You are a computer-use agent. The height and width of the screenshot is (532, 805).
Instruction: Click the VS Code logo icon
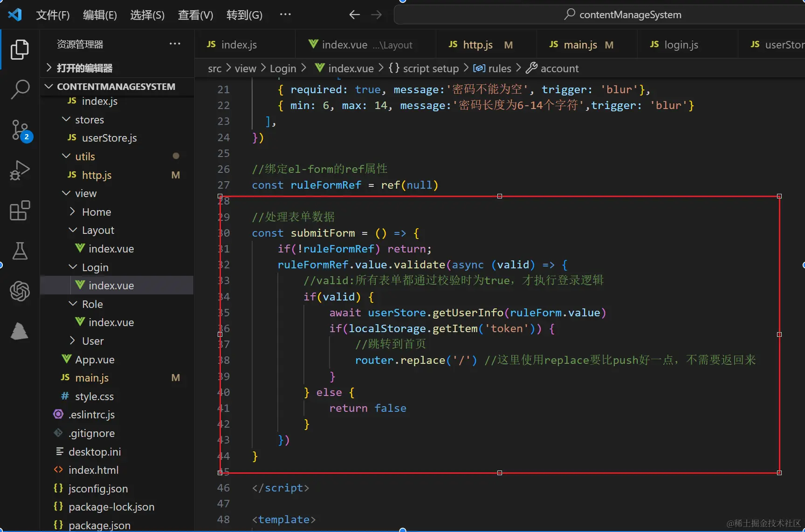pos(15,15)
